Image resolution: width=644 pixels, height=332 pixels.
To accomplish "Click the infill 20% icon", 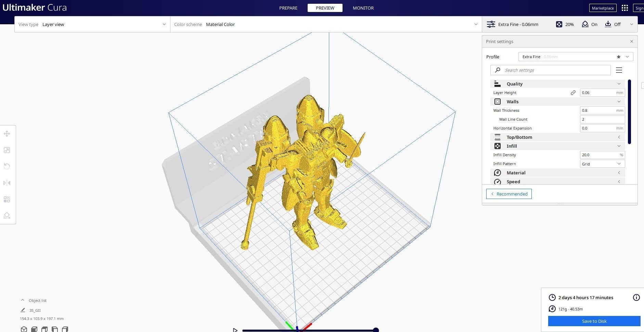I will [559, 24].
